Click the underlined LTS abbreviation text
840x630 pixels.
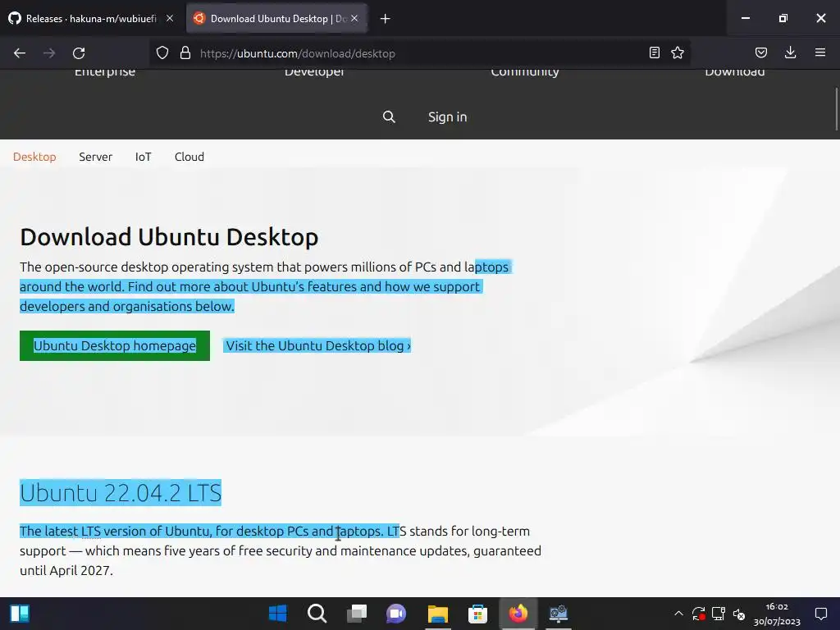pyautogui.click(x=90, y=531)
